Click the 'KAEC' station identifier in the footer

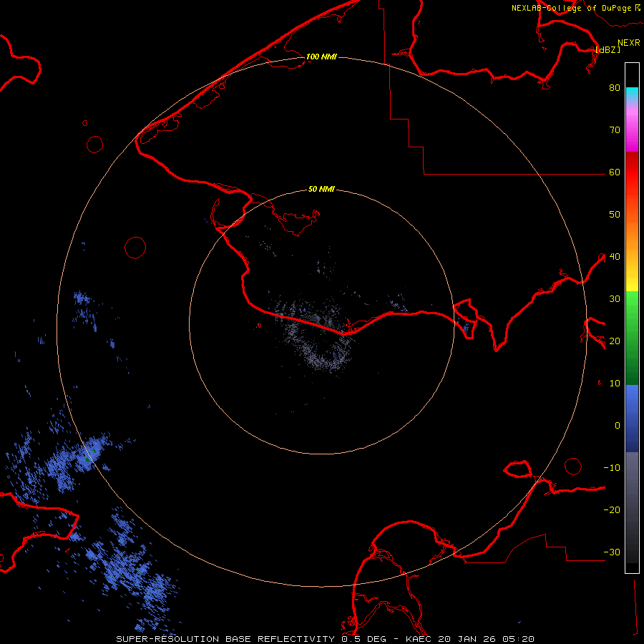click(x=418, y=639)
